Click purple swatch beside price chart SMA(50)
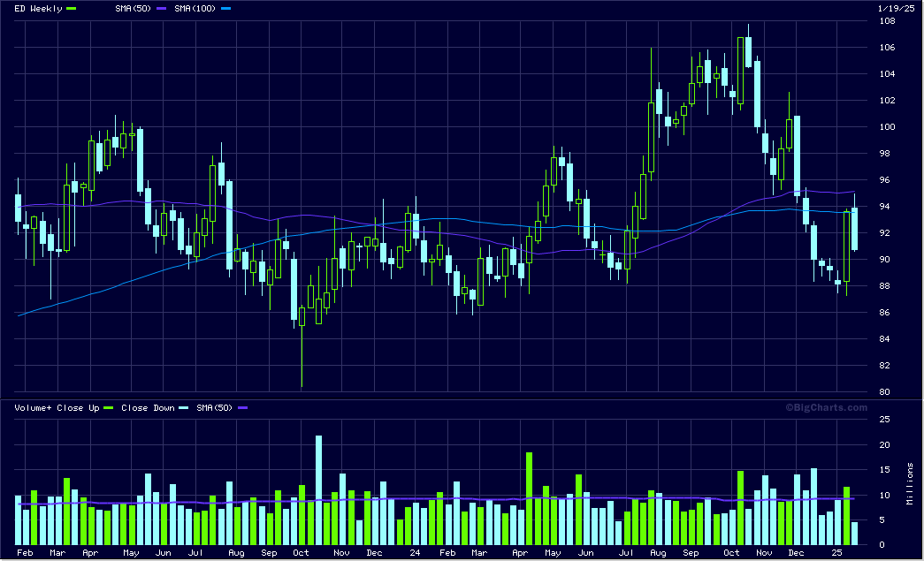This screenshot has height=561, width=924. point(162,9)
